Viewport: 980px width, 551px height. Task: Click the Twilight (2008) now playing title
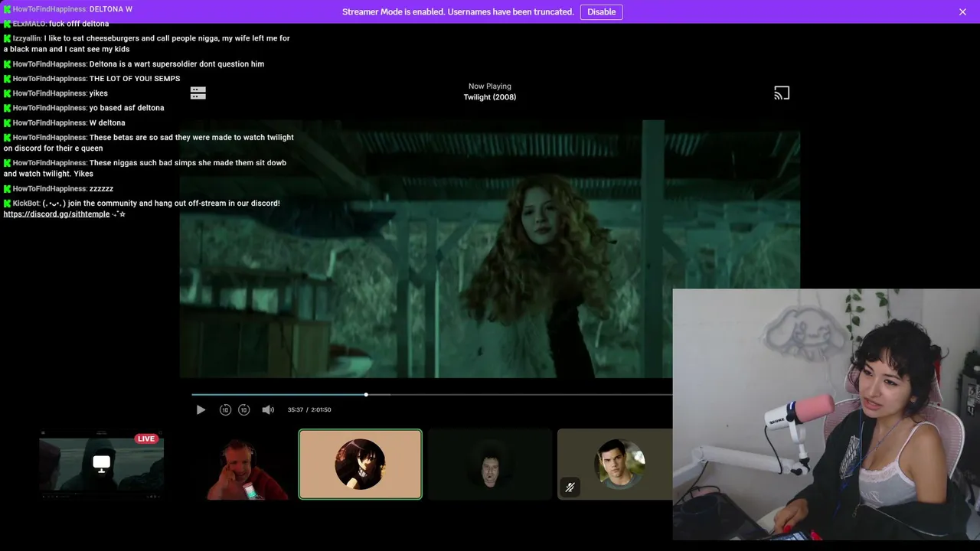coord(490,97)
